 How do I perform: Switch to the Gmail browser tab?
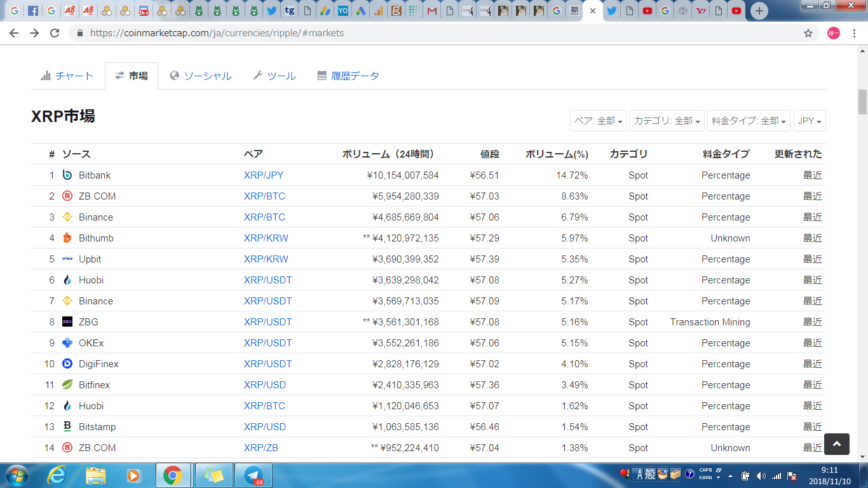432,11
